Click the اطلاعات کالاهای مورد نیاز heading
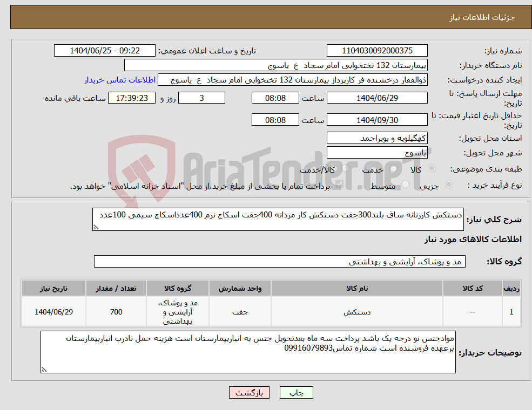 click(473, 240)
